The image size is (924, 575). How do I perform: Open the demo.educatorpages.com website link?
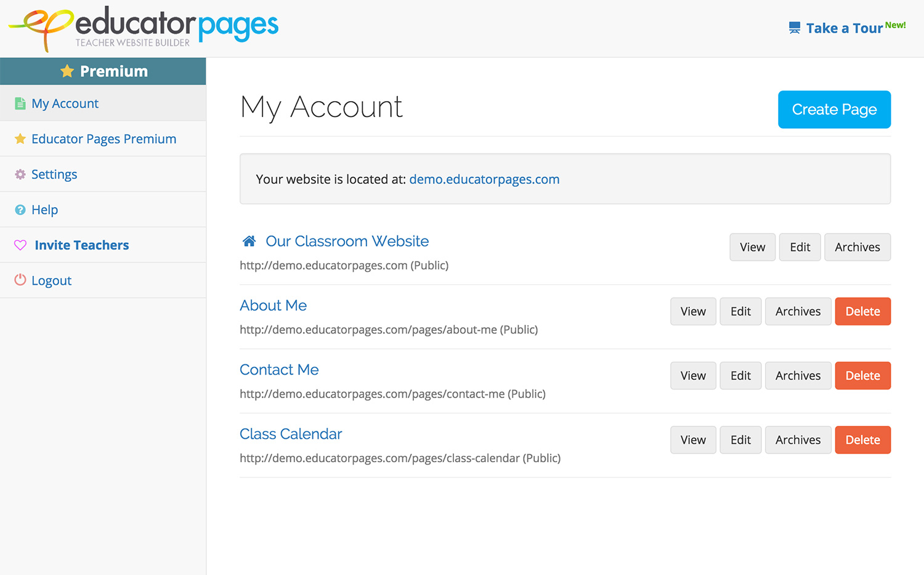tap(484, 179)
